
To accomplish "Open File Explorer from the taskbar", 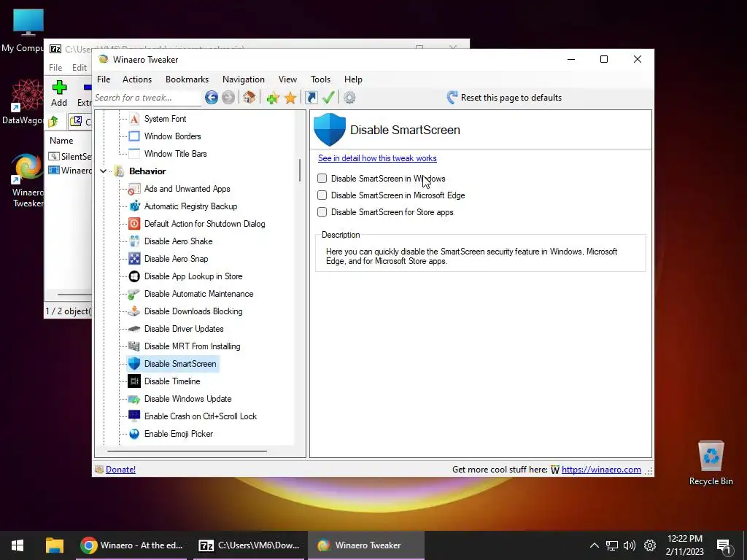I will (55, 545).
